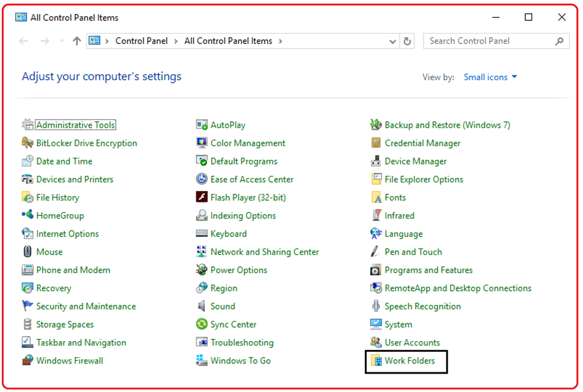Open the Windows To Go link
The image size is (583, 392).
tap(240, 361)
